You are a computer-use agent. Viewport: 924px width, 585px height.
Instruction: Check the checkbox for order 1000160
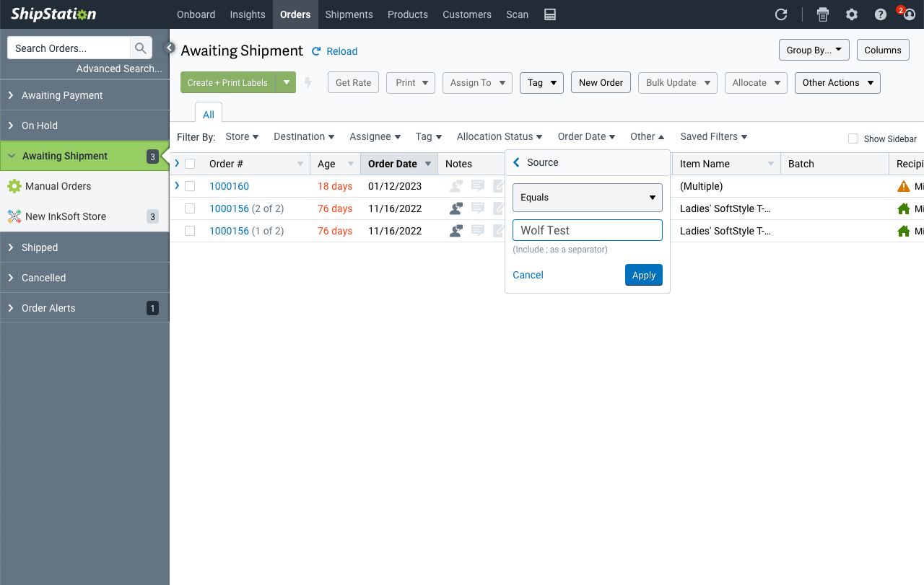coord(190,186)
